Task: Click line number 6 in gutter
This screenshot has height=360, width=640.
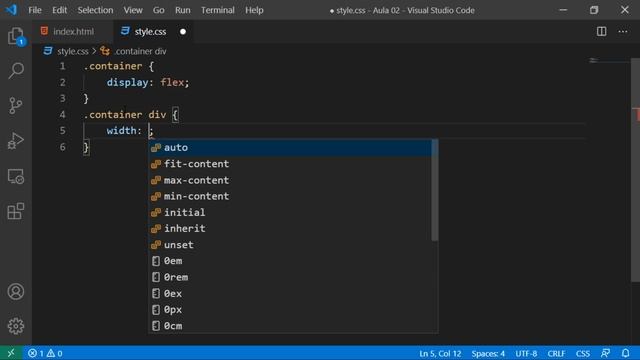Action: pos(62,147)
